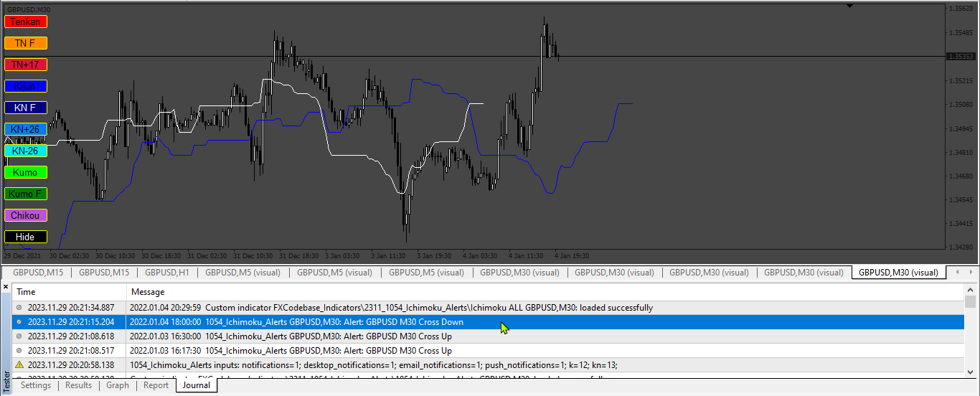This screenshot has width=980, height=396.
Task: Click the Message column header
Action: [x=546, y=292]
